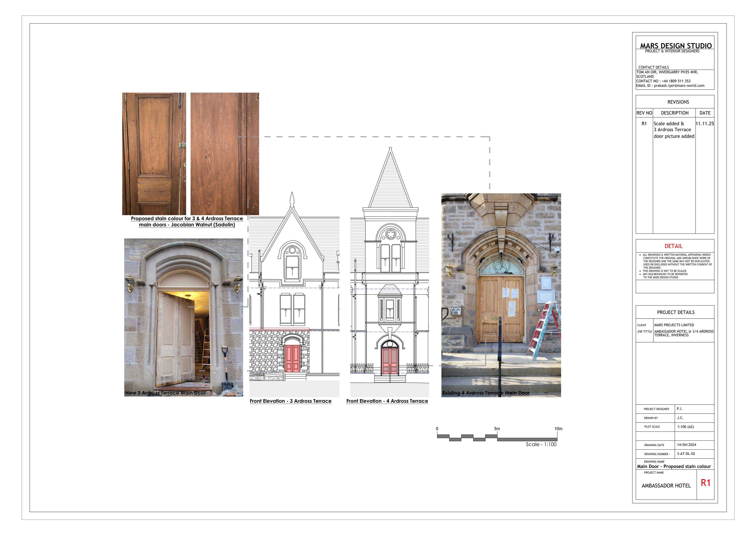Image resolution: width=756 pixels, height=535 pixels.
Task: Click the PROJECT DETAILS heading
Action: pyautogui.click(x=676, y=312)
